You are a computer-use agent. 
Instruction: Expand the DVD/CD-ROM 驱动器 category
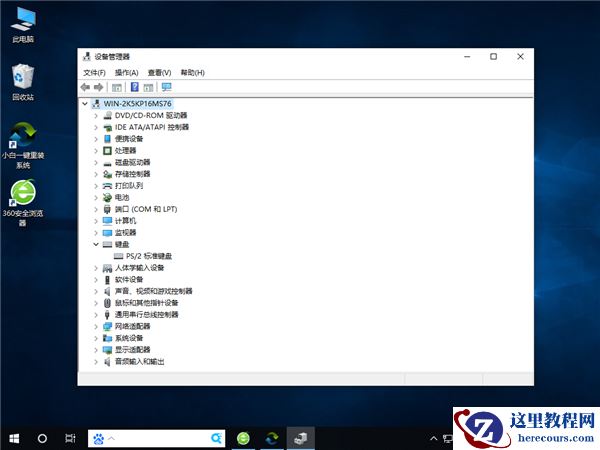coord(96,116)
